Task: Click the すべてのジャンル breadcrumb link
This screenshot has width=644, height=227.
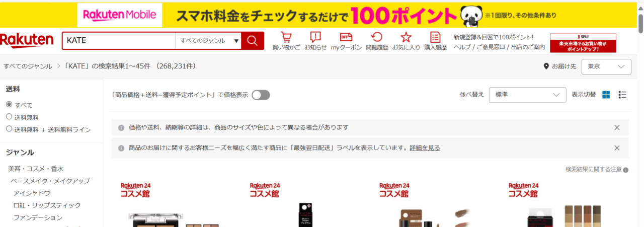Action: tap(28, 66)
